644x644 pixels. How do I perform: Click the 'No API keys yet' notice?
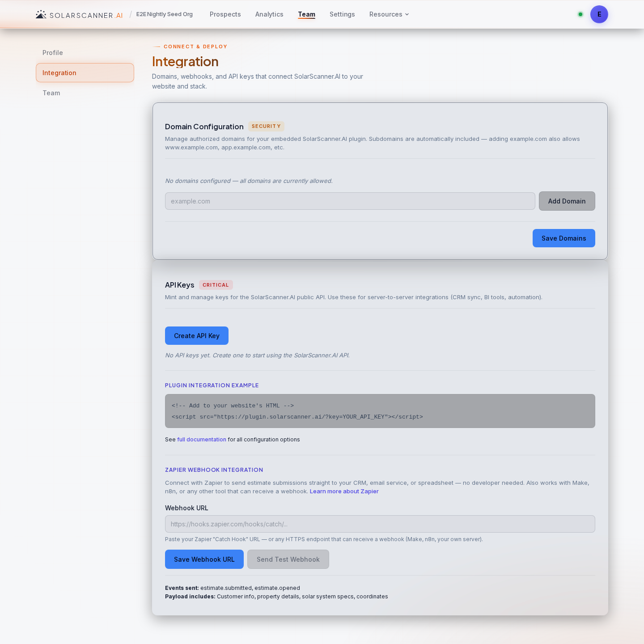(258, 356)
